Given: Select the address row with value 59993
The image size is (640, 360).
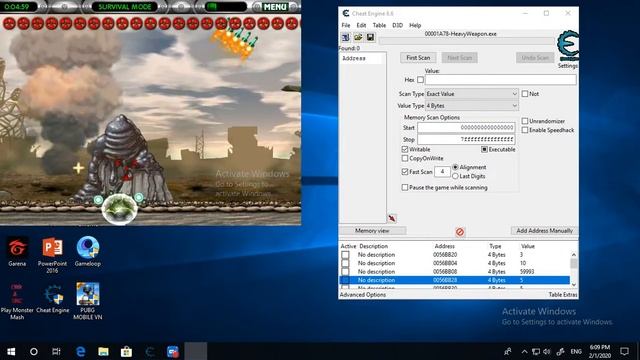Looking at the screenshot, I should [454, 272].
